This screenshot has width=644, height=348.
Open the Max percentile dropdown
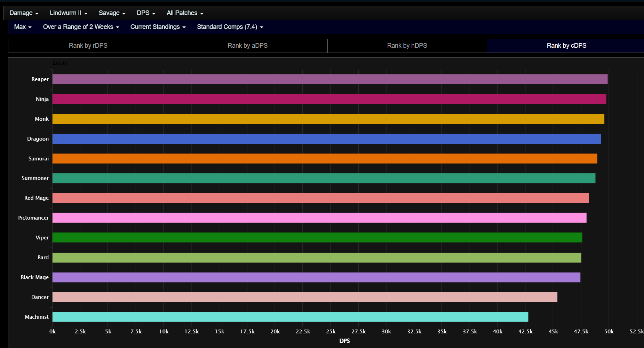click(x=23, y=27)
